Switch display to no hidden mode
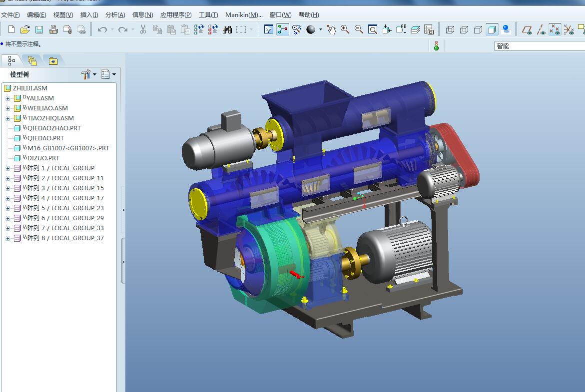The image size is (585, 392). pyautogui.click(x=478, y=29)
